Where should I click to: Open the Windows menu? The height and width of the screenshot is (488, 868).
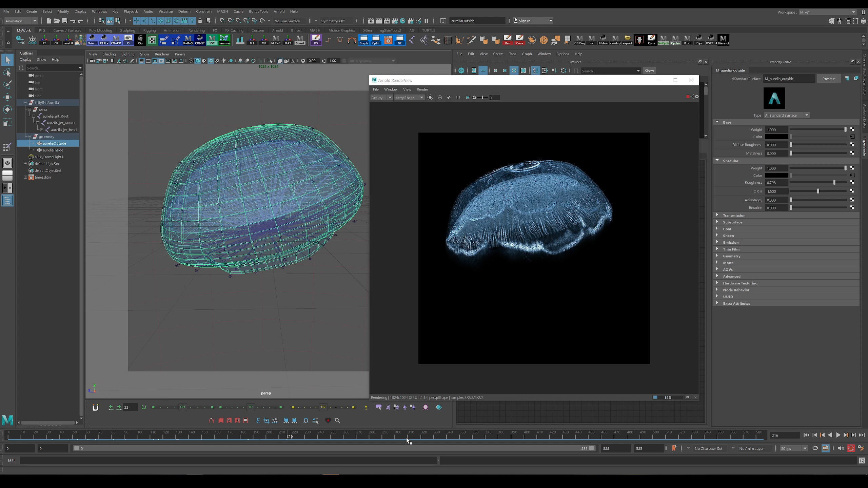tap(99, 11)
